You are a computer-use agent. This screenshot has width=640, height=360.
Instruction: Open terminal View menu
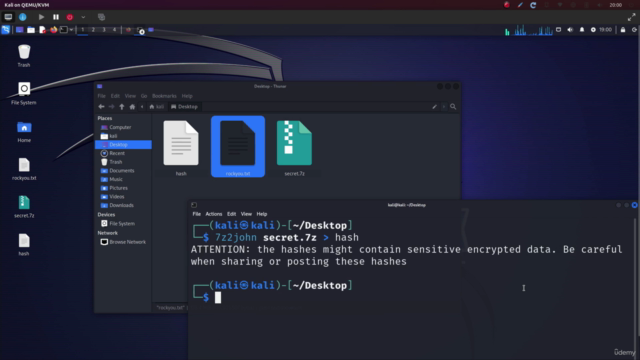246,214
